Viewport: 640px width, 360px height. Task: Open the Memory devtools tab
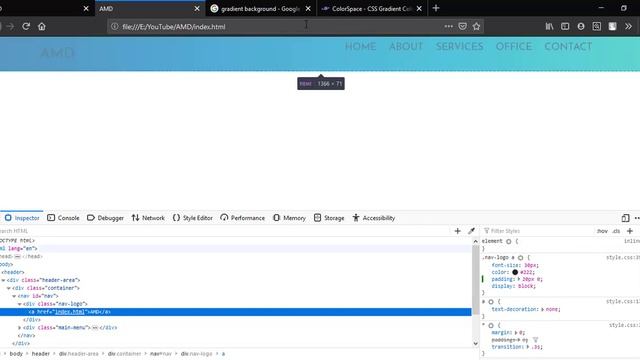pos(289,218)
